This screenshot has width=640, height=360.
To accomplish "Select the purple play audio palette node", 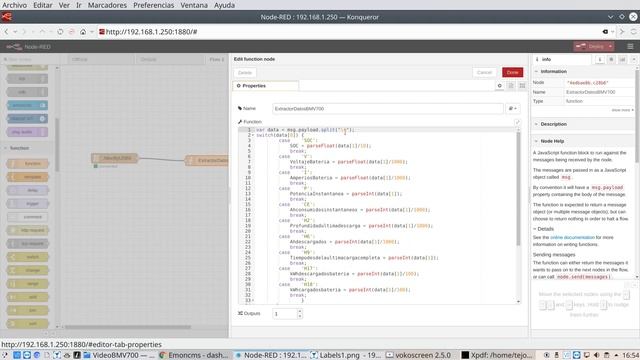I will click(27, 132).
